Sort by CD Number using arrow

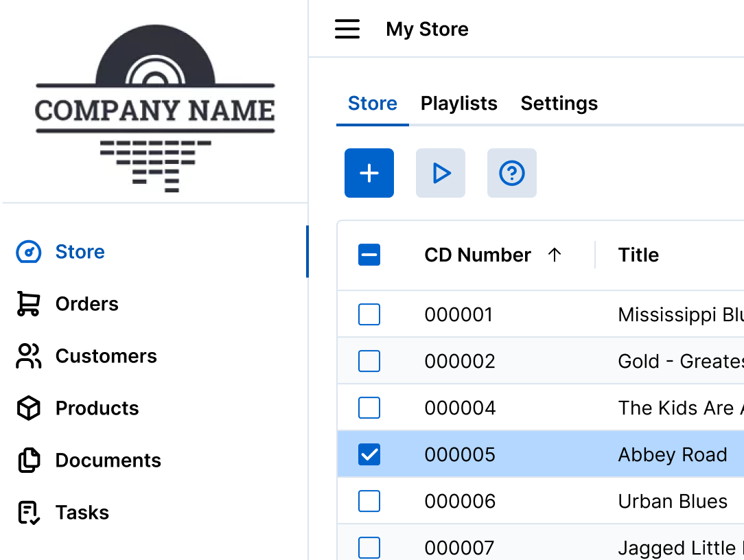coord(555,255)
